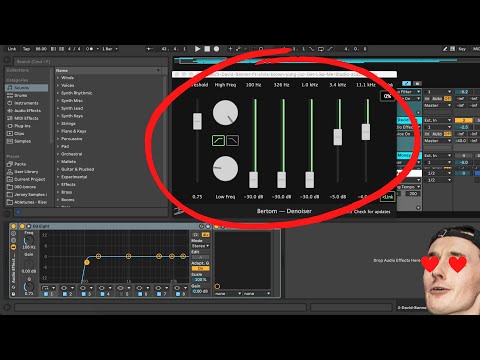Open the Instruments category
Viewport: 480px width, 360px height.
point(27,103)
